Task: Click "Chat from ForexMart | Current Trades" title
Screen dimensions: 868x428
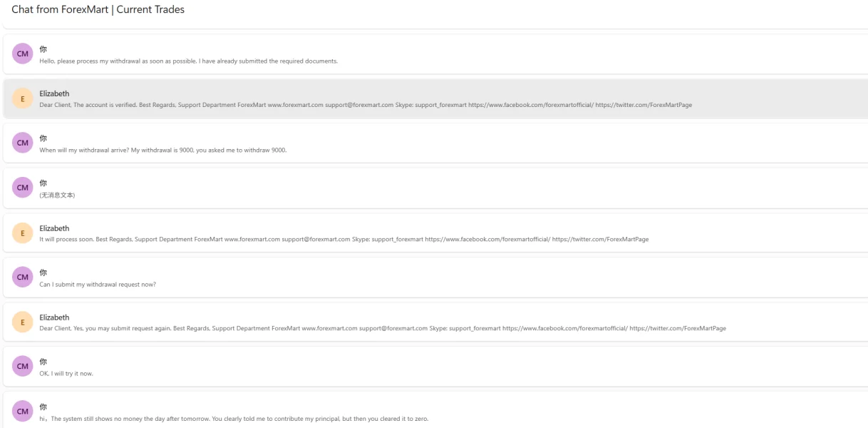Action: pyautogui.click(x=98, y=9)
